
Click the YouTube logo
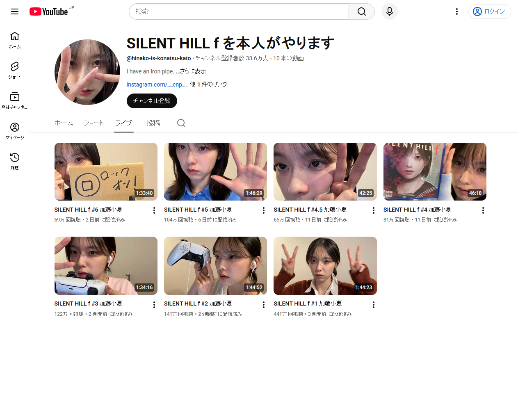tap(49, 11)
